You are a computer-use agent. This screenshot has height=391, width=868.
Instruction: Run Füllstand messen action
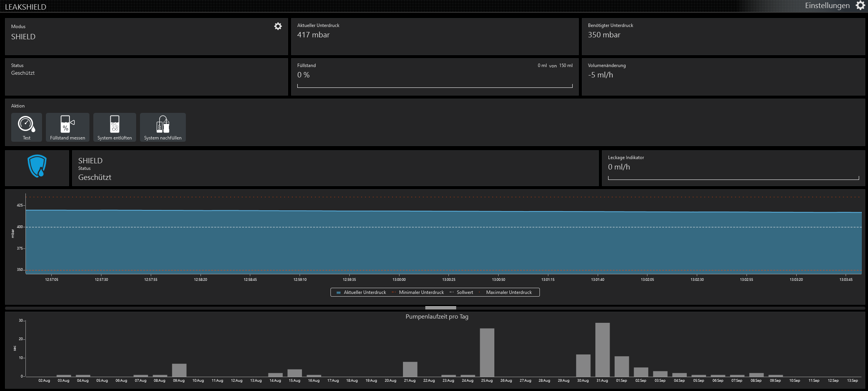pos(67,127)
